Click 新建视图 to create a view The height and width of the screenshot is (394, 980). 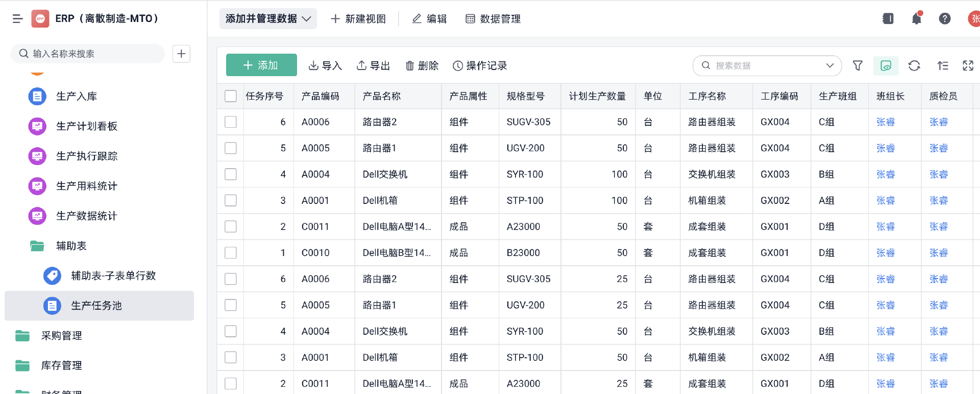[x=358, y=19]
